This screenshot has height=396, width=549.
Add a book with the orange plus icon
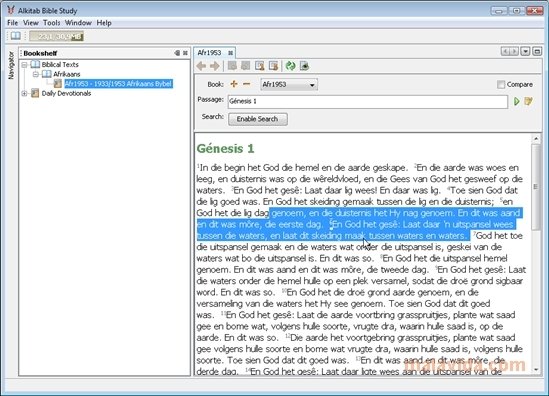(x=234, y=84)
